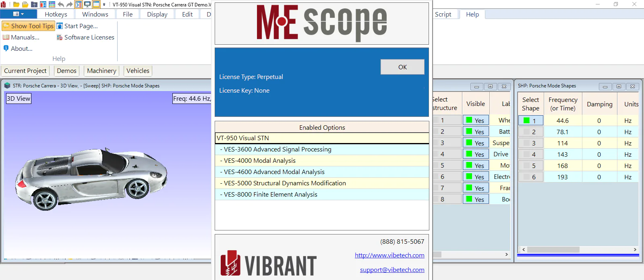Open the quick access toolbar customize arrow
This screenshot has height=280, width=644.
104,4
